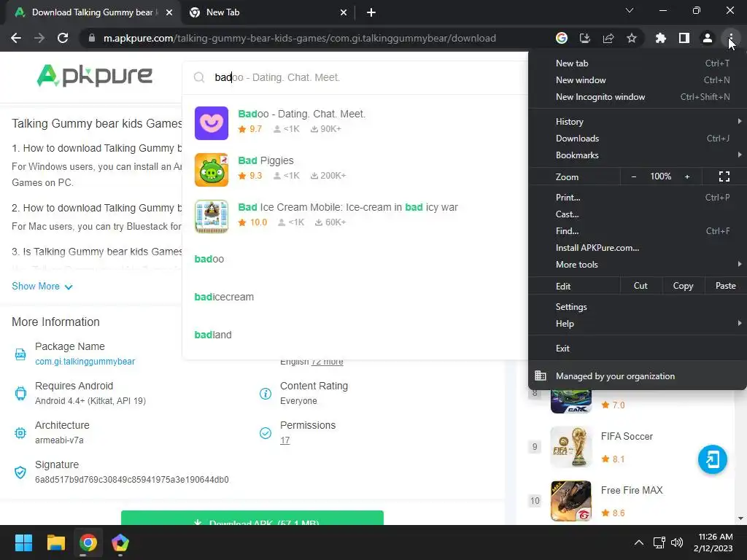Screen dimensions: 747x560
Task: Show hidden system tray icons
Action: pos(639,542)
